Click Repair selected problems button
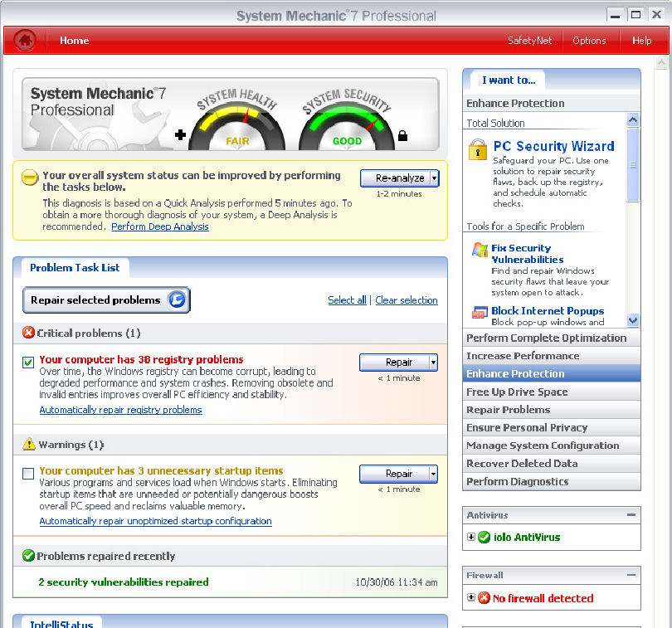 pyautogui.click(x=106, y=299)
